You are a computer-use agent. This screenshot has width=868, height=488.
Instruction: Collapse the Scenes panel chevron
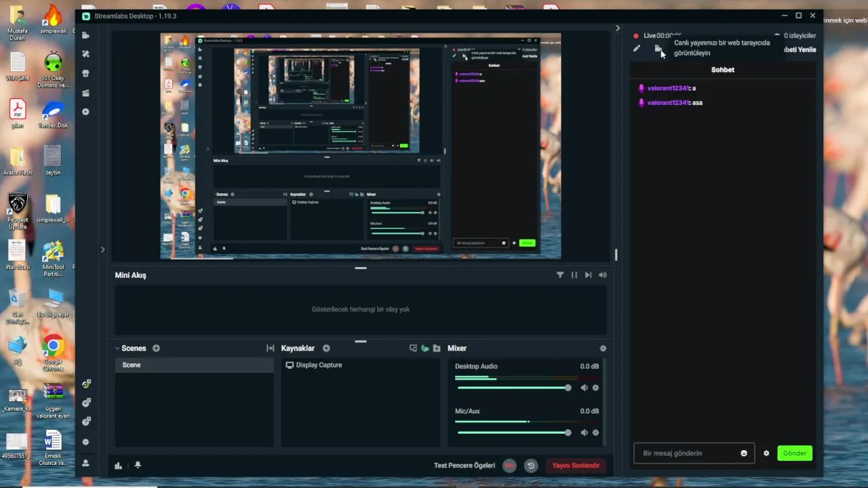[117, 348]
